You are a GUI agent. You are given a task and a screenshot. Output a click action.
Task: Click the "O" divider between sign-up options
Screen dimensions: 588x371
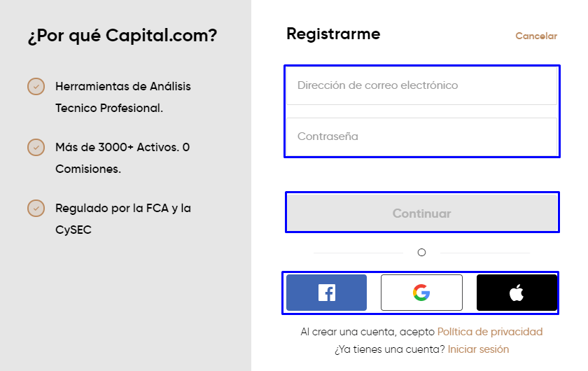pos(421,253)
